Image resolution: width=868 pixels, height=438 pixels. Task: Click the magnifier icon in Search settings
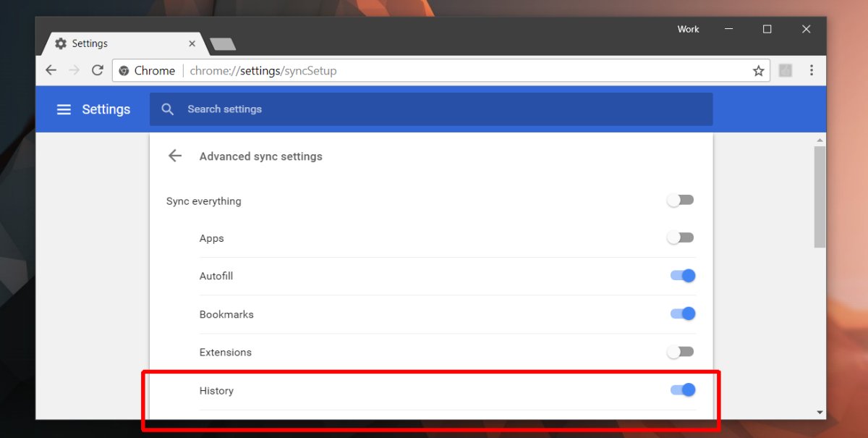click(168, 109)
